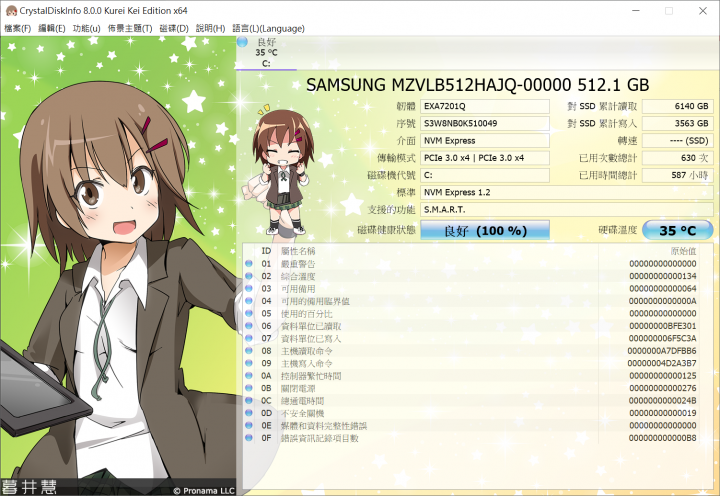Click the standard field NVM Express 1.2
The image size is (720, 496).
tap(567, 192)
